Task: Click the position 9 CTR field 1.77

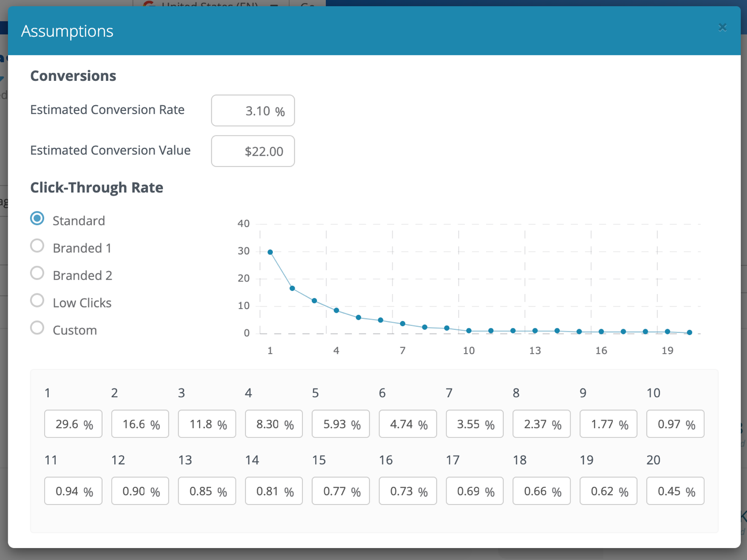Action: point(608,424)
